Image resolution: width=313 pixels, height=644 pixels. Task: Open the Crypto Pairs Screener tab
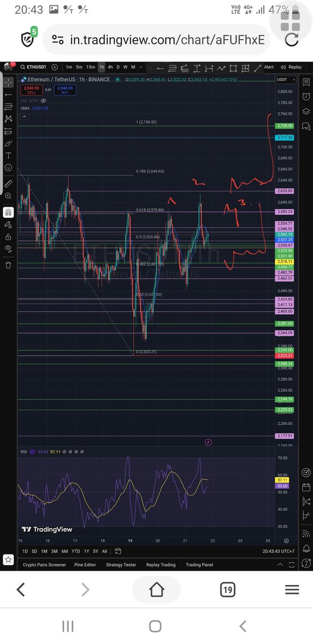tap(44, 565)
